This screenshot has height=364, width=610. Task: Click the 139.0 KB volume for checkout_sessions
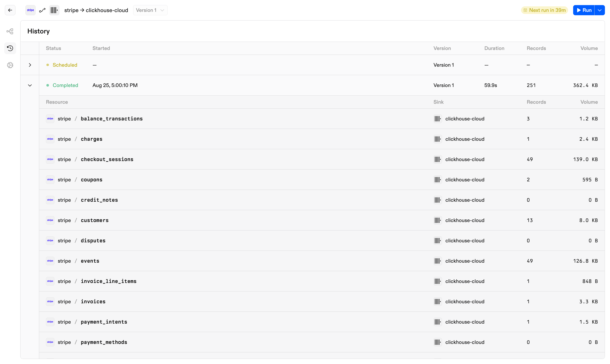[x=585, y=159]
